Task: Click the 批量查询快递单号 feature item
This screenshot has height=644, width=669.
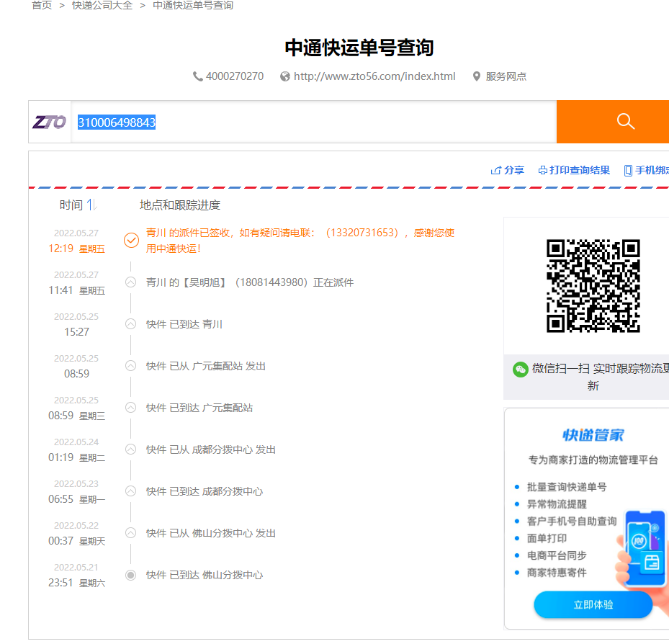Action: pyautogui.click(x=567, y=487)
